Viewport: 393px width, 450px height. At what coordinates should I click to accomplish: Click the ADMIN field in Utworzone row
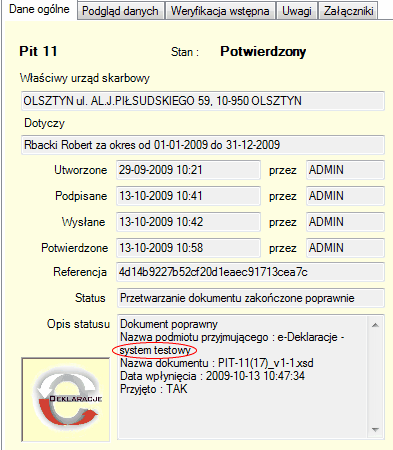click(345, 170)
